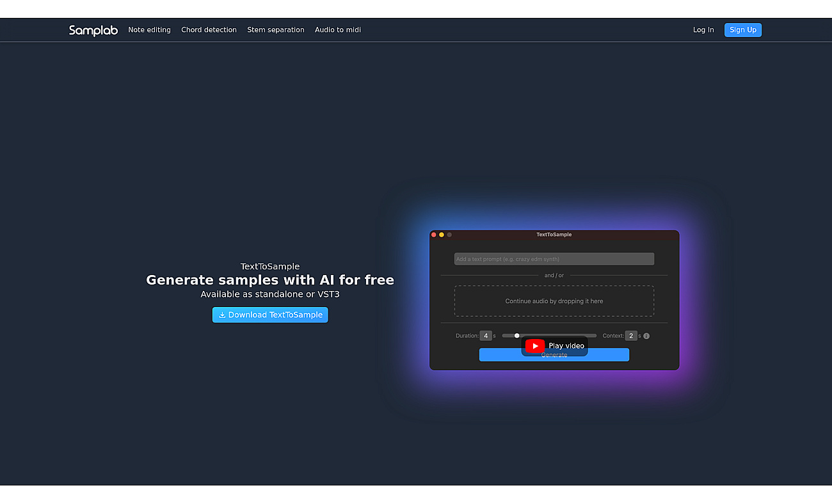This screenshot has height=504, width=832.
Task: Click the yellow minimize dot in TextToSample window
Action: pos(442,235)
